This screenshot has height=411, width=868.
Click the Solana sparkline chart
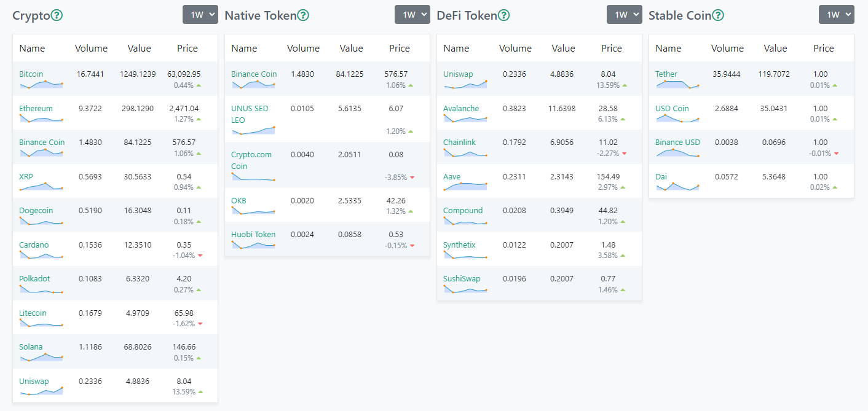pos(41,357)
